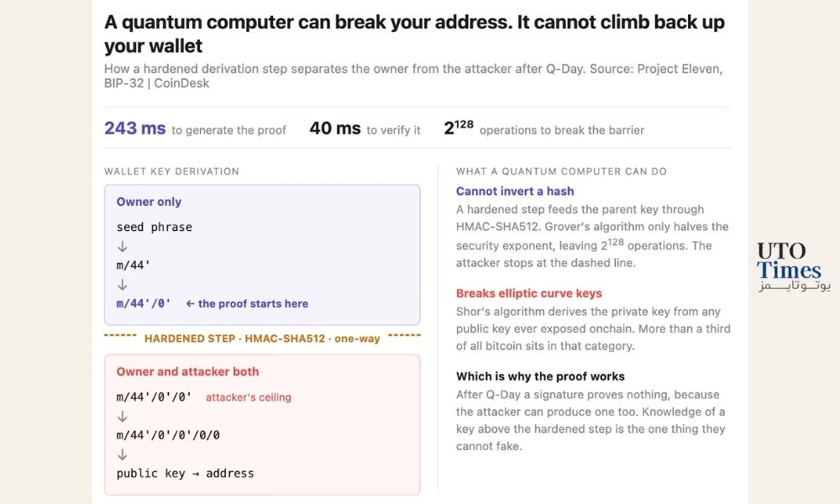Click the Wallet Key Derivation section label
The height and width of the screenshot is (504, 840).
[171, 171]
